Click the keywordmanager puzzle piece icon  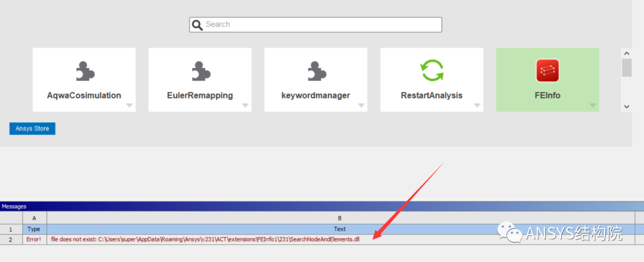point(317,70)
